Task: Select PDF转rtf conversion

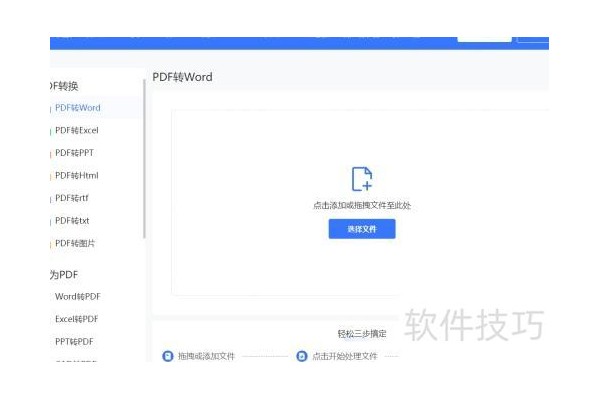Action: point(72,198)
